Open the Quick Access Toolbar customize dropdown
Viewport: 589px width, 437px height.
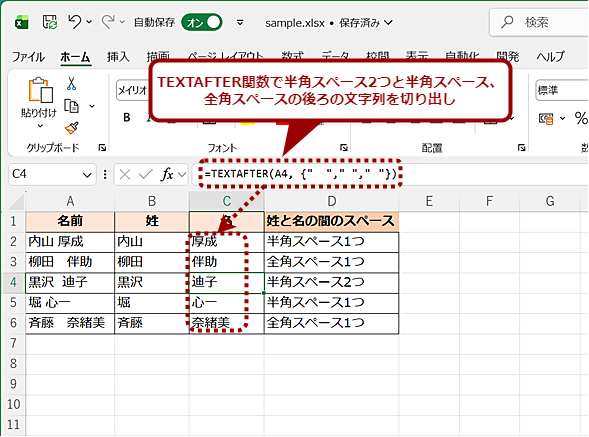(240, 23)
